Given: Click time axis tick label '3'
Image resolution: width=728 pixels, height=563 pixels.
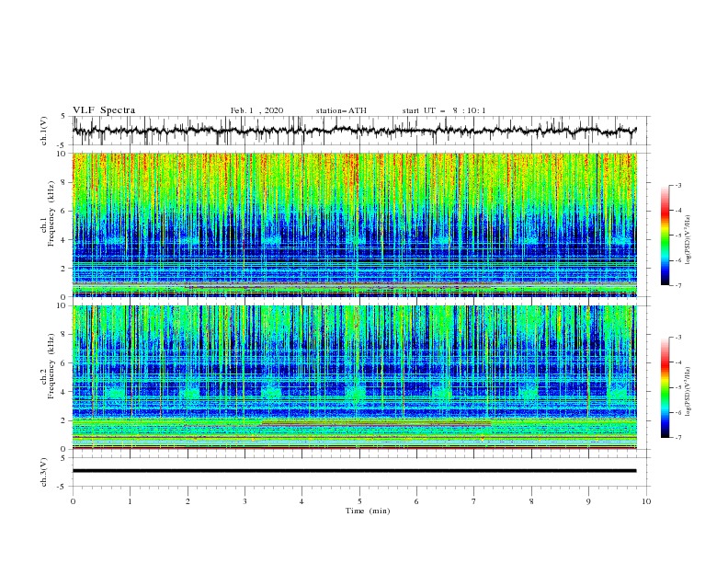Looking at the screenshot, I should coord(245,501).
